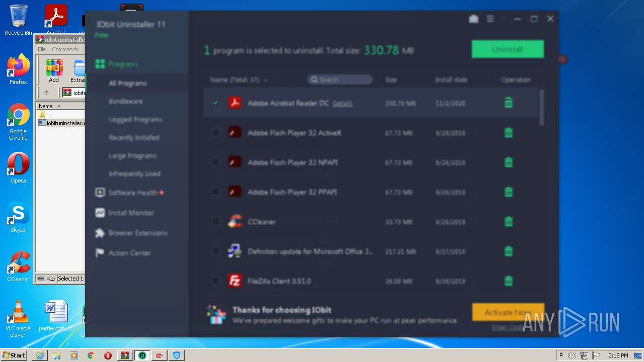This screenshot has height=362, width=644.
Task: Open Browser Extensions section
Action: [x=131, y=233]
